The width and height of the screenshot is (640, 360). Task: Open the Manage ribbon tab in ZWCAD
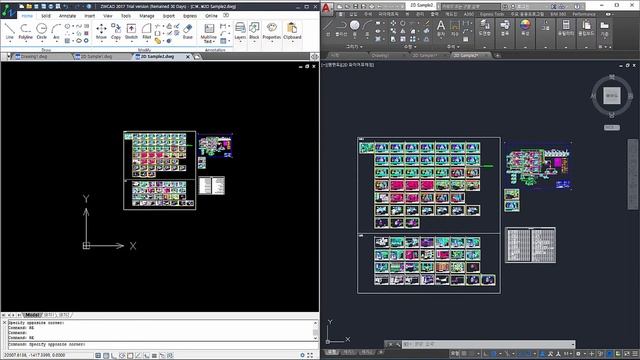(147, 16)
